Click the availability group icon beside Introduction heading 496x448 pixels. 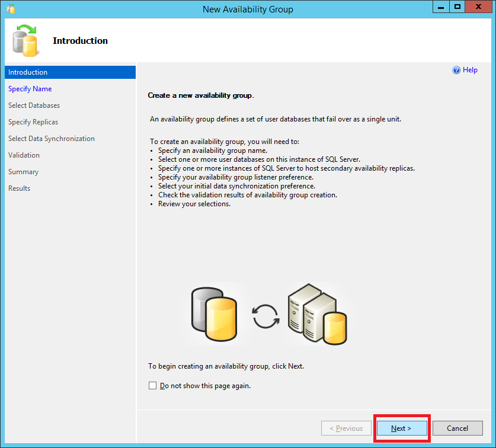point(25,40)
